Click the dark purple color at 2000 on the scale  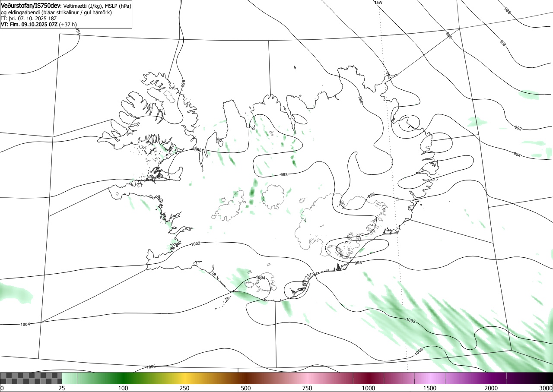click(x=491, y=378)
